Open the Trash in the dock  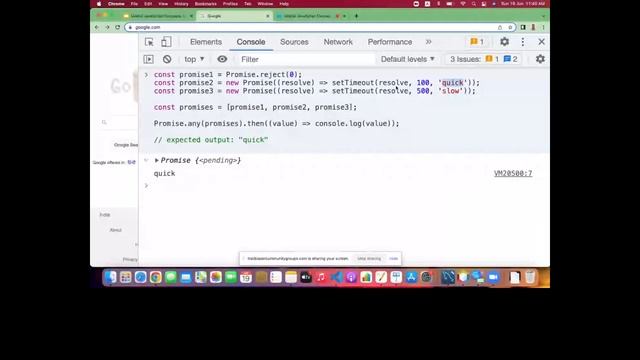point(530,278)
